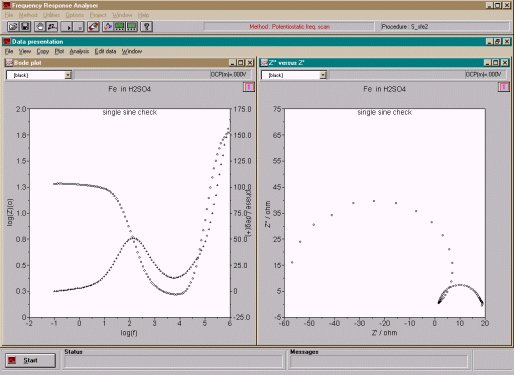The height and width of the screenshot is (375, 516).
Task: Click the second green monitor toolbar icon
Action: pos(132,27)
